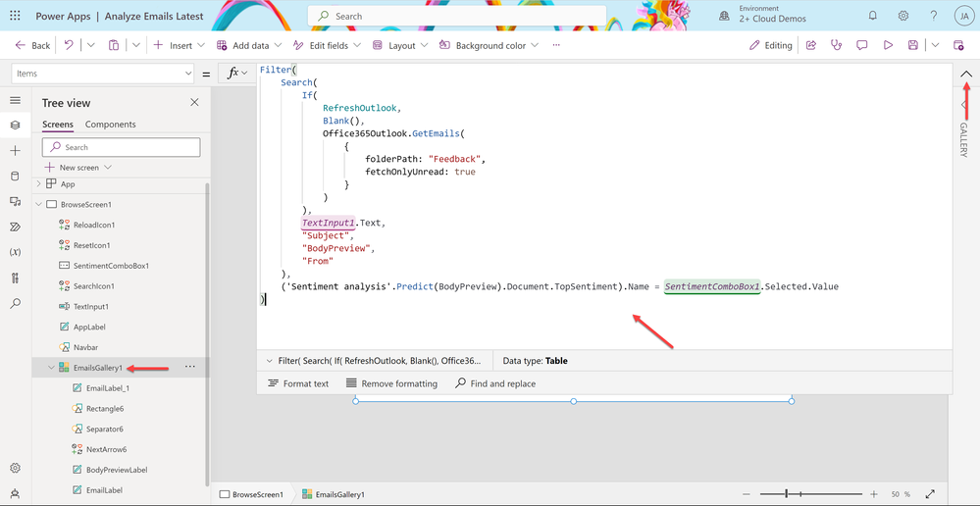Open the Variables (x) icon in left rail
This screenshot has width=980, height=506.
(16, 252)
